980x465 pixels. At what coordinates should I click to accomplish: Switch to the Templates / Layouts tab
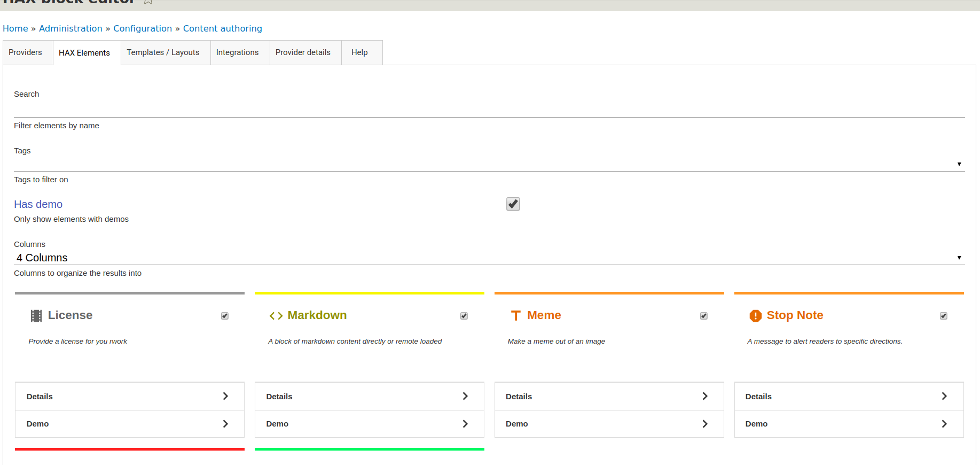[163, 52]
